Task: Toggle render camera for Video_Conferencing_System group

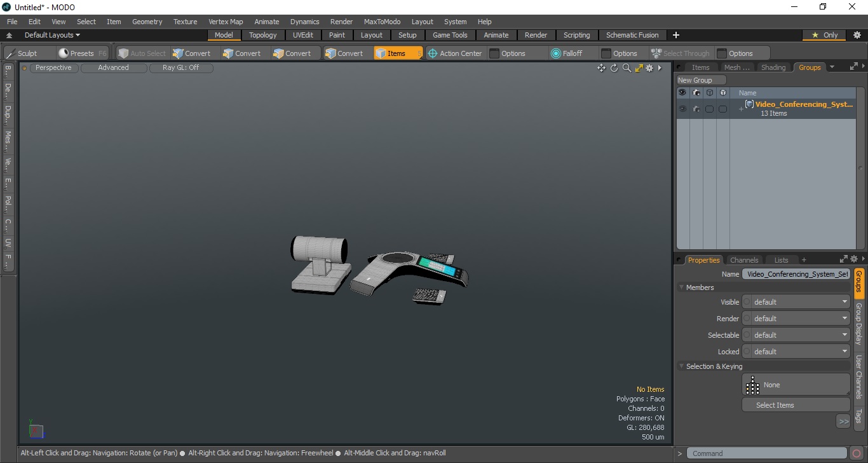Action: tap(696, 109)
